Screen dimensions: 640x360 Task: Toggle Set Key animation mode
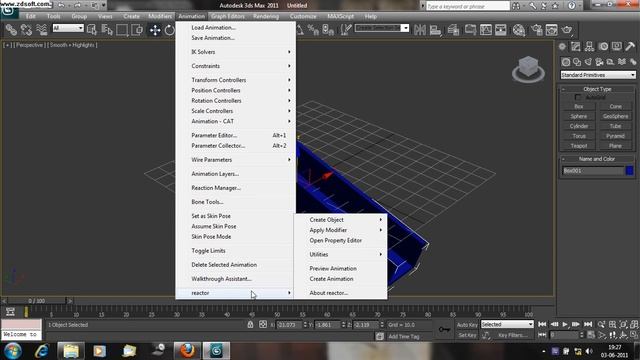pyautogui.click(x=467, y=335)
